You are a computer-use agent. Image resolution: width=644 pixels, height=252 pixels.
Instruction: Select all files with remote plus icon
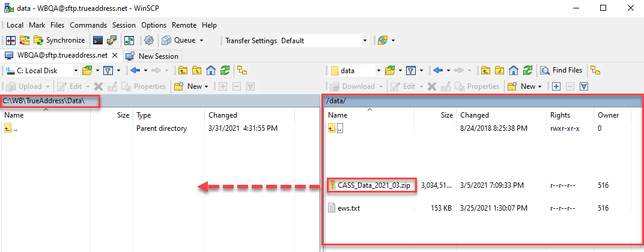[x=556, y=86]
